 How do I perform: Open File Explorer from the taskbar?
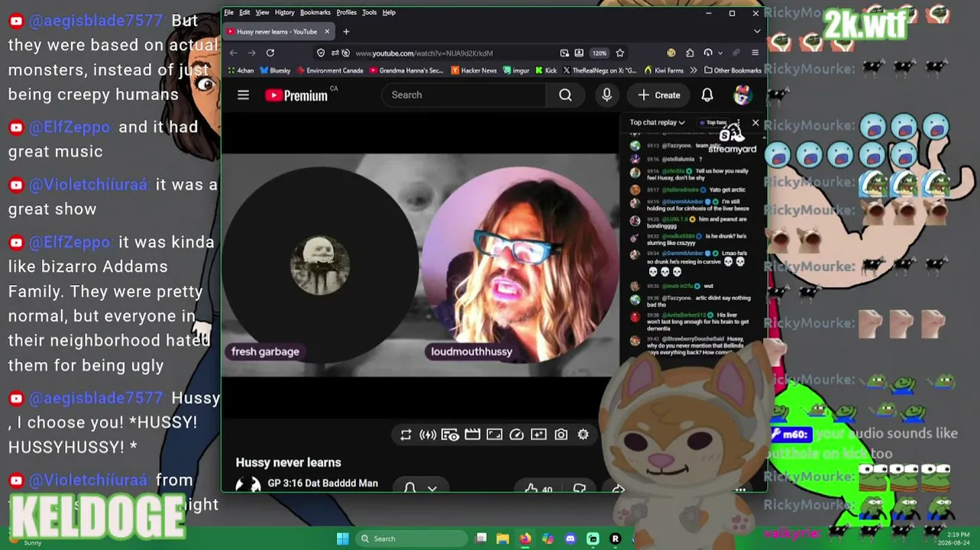(503, 539)
